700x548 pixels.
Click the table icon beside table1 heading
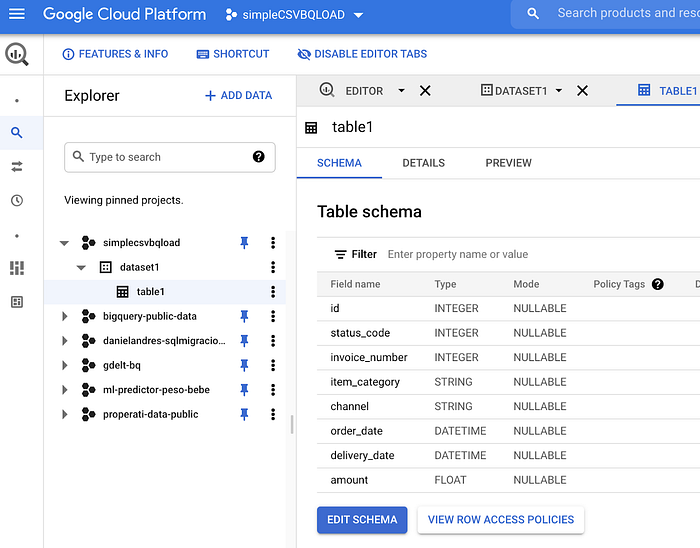coord(311,128)
